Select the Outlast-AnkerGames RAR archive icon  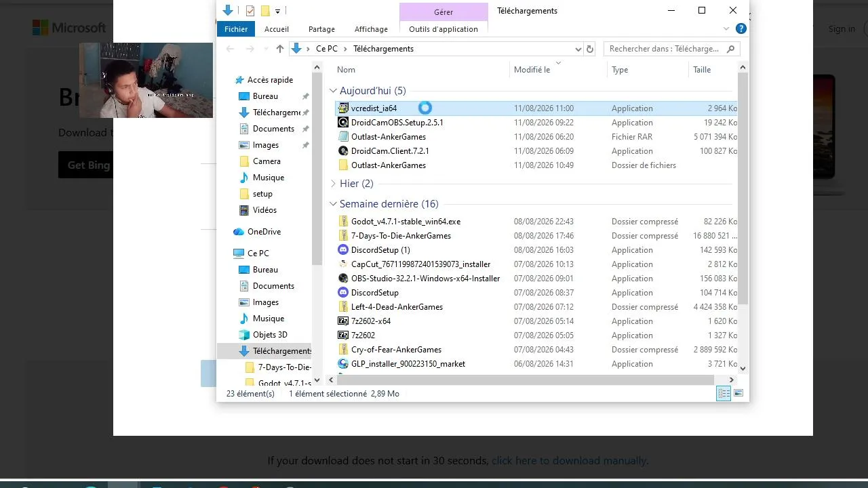coord(343,137)
